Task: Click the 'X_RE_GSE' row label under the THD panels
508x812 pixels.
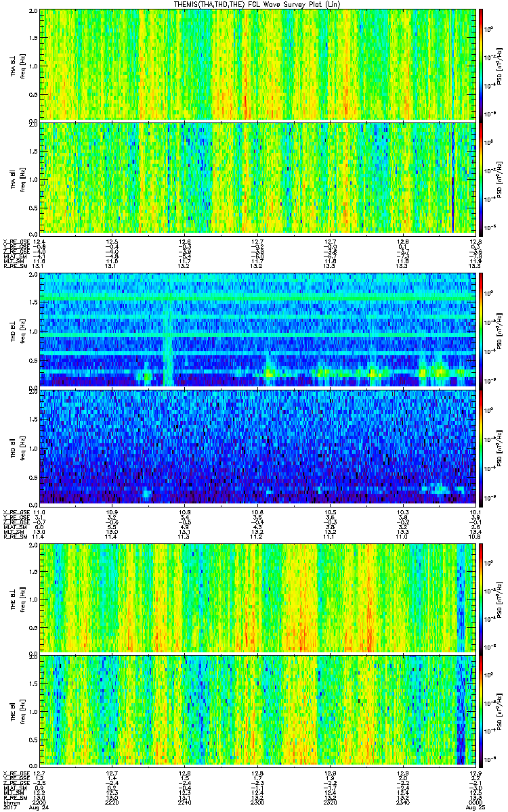Action: click(16, 511)
